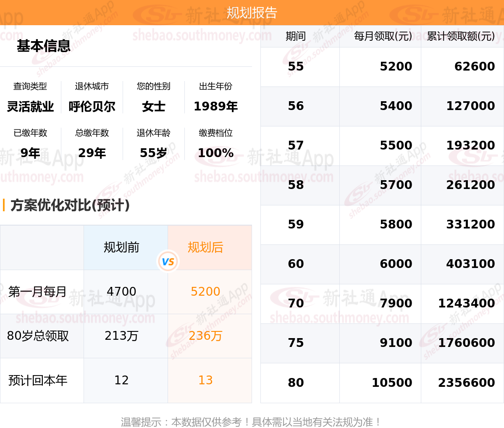
Task: Click the 缴费档位 label
Action: point(215,133)
